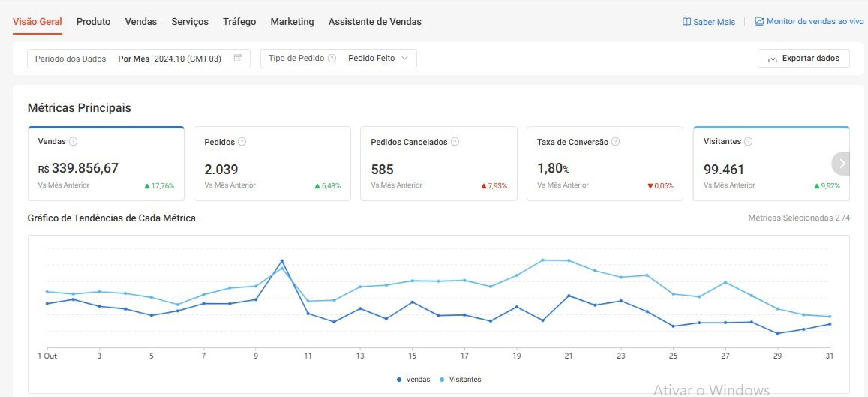Screen dimensions: 868x397
Task: Toggle the Vendas metric card selection
Action: point(106,164)
